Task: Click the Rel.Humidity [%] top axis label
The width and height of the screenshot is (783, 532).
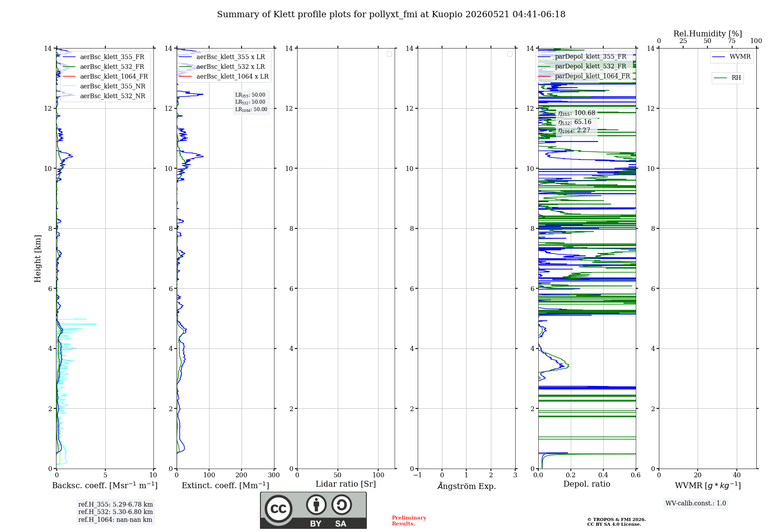Action: 707,34
